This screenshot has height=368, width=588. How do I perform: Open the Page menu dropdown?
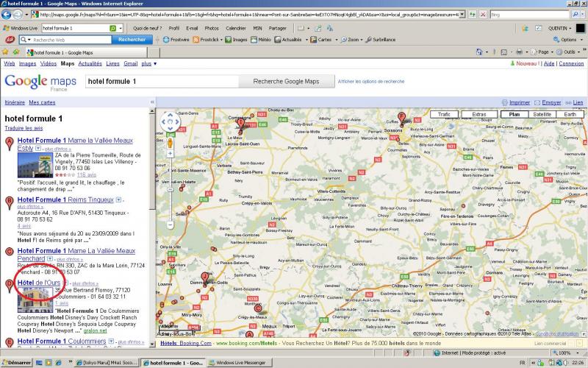(x=543, y=52)
